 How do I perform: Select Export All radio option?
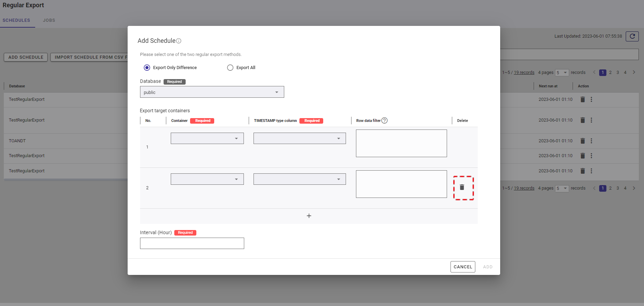tap(230, 68)
